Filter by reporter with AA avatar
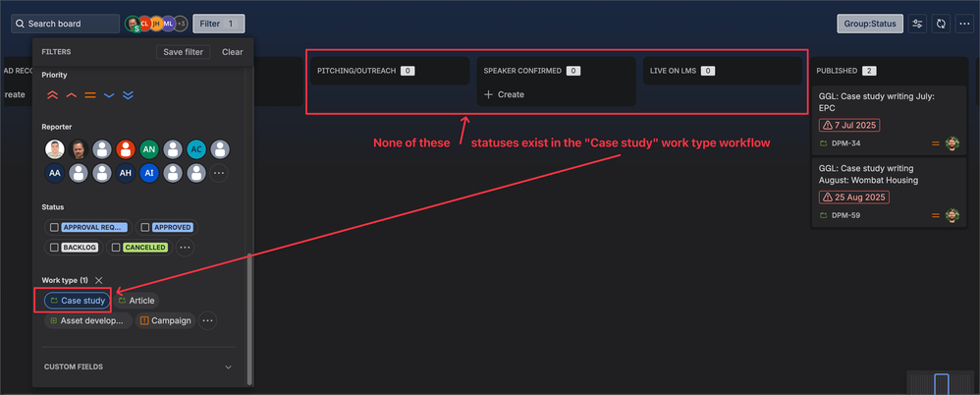The width and height of the screenshot is (980, 395). (x=54, y=173)
